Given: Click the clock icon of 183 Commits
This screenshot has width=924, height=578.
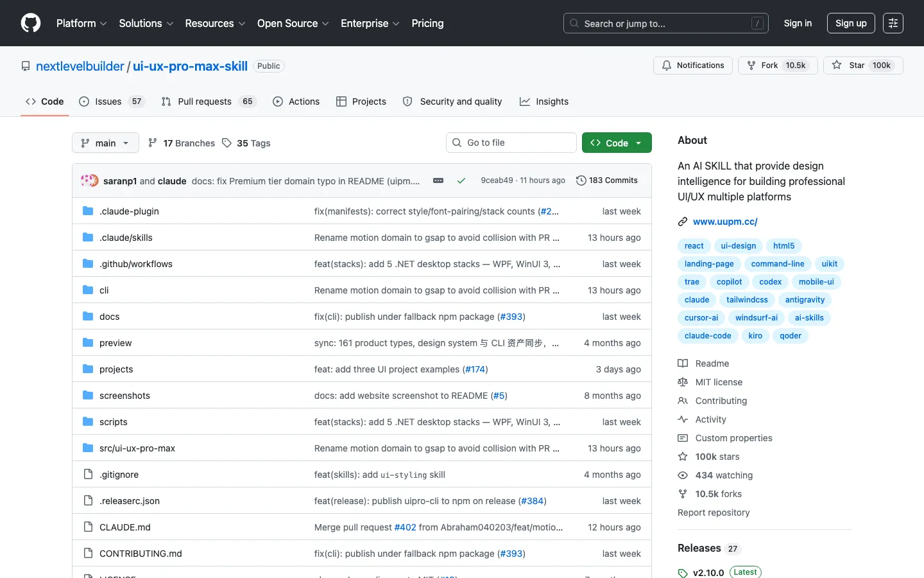Looking at the screenshot, I should pyautogui.click(x=581, y=180).
